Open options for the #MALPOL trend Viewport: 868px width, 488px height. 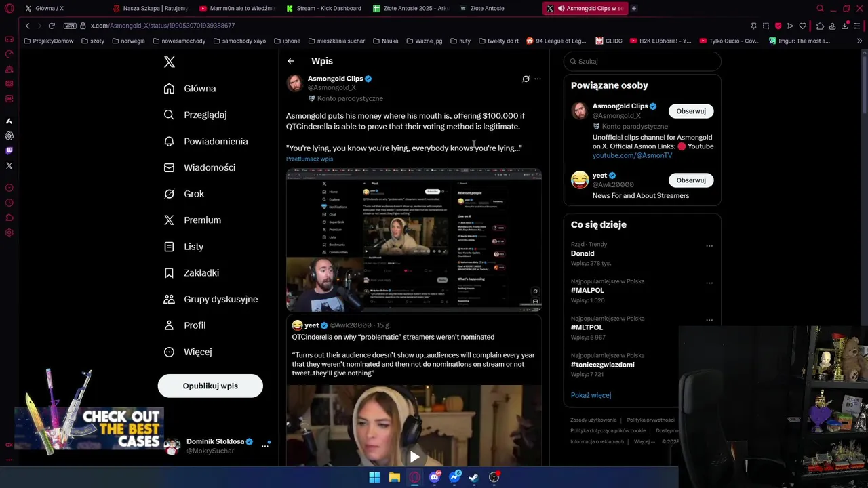[x=709, y=283]
